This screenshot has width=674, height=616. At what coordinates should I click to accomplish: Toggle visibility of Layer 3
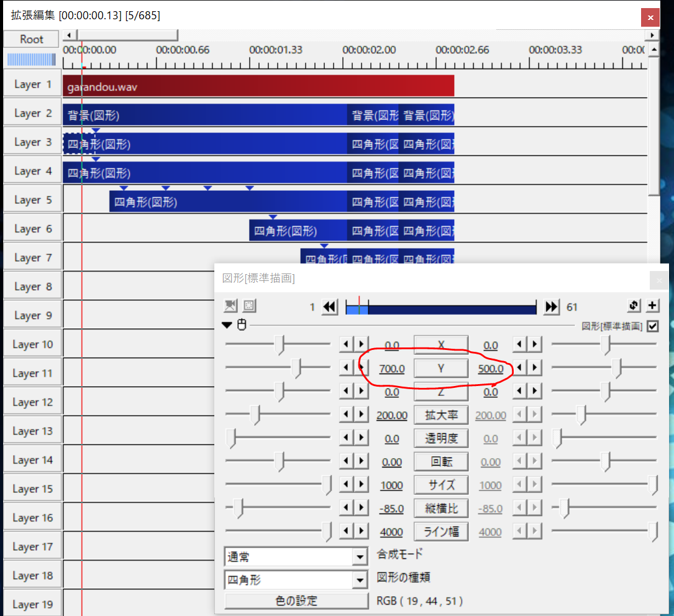pyautogui.click(x=32, y=142)
